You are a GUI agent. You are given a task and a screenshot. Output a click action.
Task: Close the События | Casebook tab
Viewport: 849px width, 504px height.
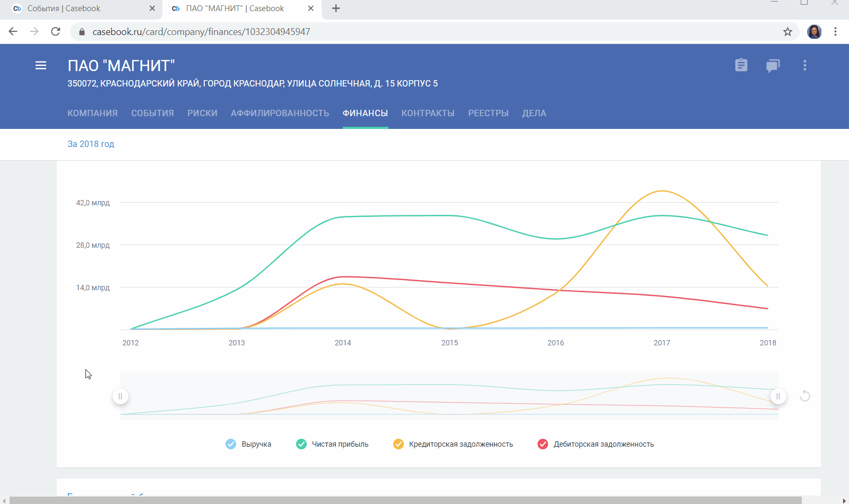point(152,8)
